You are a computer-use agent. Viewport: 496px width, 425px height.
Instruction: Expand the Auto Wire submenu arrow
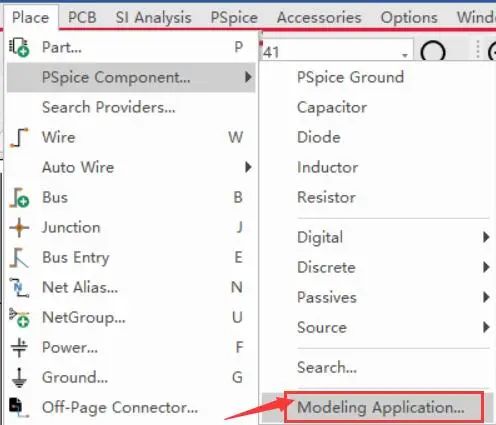coord(248,167)
